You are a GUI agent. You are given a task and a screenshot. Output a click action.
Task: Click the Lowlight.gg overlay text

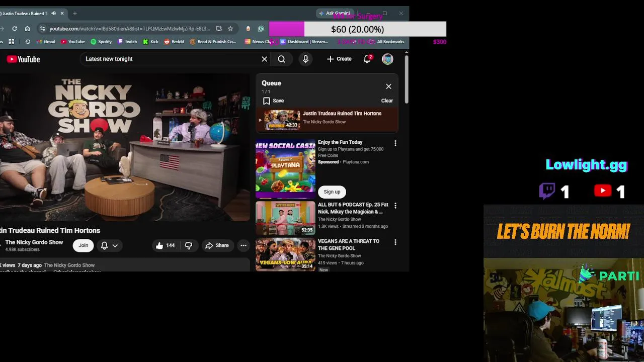[x=587, y=164]
